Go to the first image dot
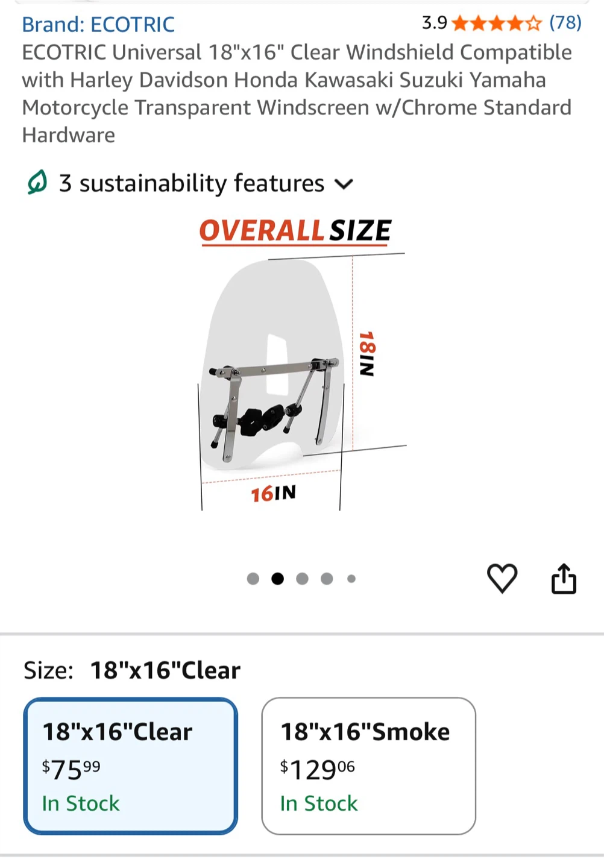 (253, 579)
